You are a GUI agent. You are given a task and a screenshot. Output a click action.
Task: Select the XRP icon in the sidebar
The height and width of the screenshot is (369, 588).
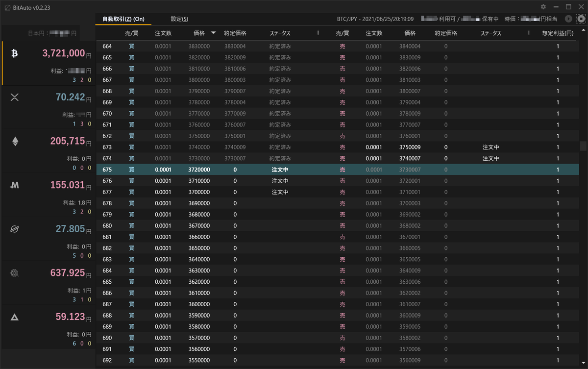[x=14, y=97]
